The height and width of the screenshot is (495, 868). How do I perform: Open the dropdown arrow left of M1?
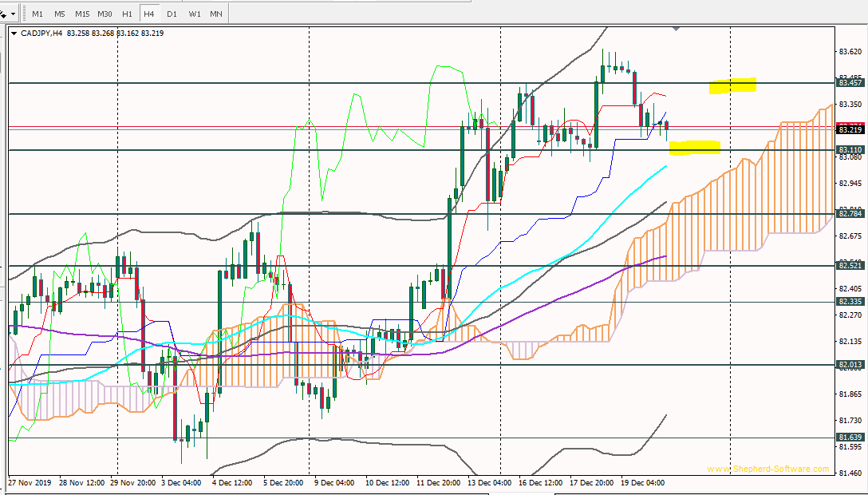13,14
